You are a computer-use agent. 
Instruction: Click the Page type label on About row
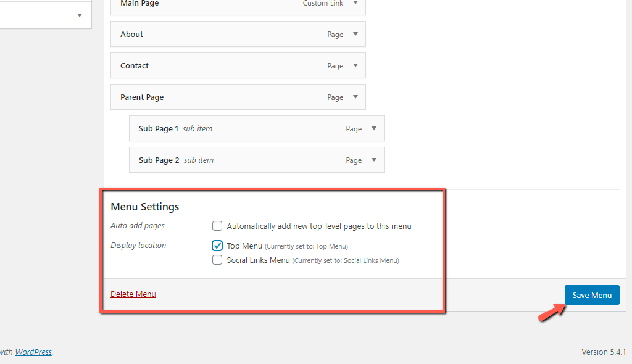335,35
